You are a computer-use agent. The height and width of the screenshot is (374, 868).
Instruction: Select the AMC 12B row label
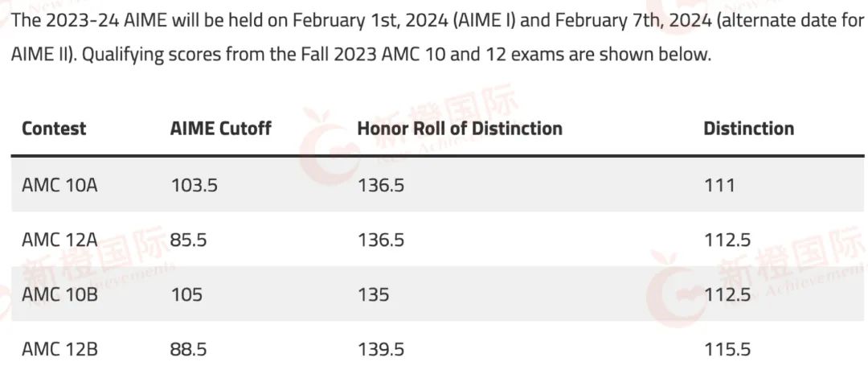(59, 350)
